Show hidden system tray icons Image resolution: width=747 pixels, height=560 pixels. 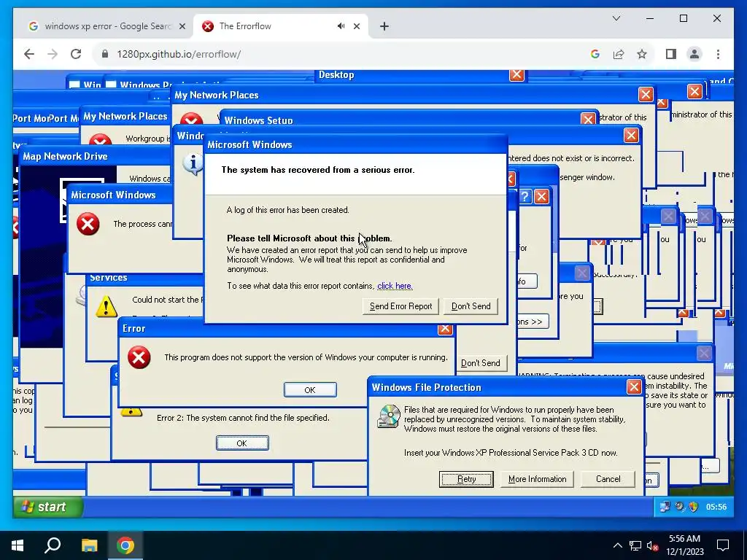tap(617, 545)
